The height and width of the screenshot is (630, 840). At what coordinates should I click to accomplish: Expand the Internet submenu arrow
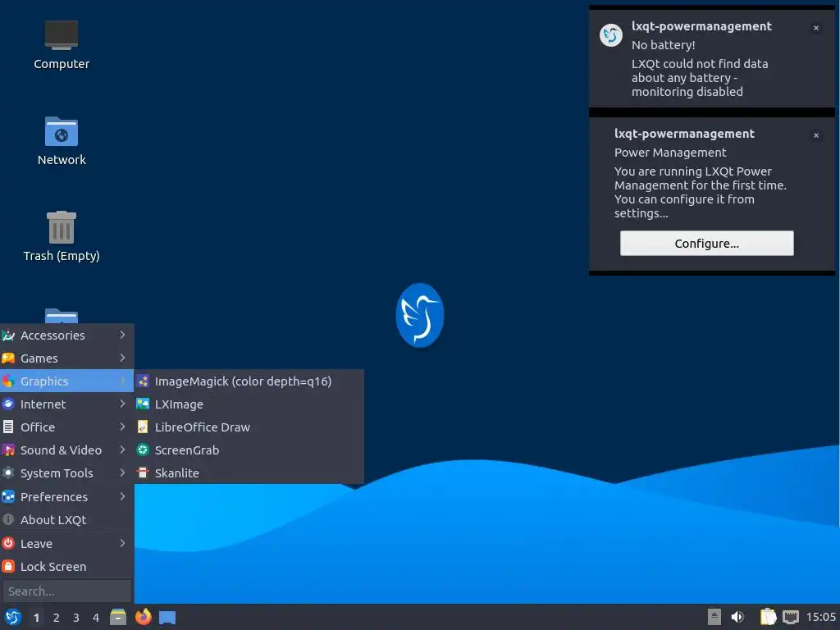point(123,404)
